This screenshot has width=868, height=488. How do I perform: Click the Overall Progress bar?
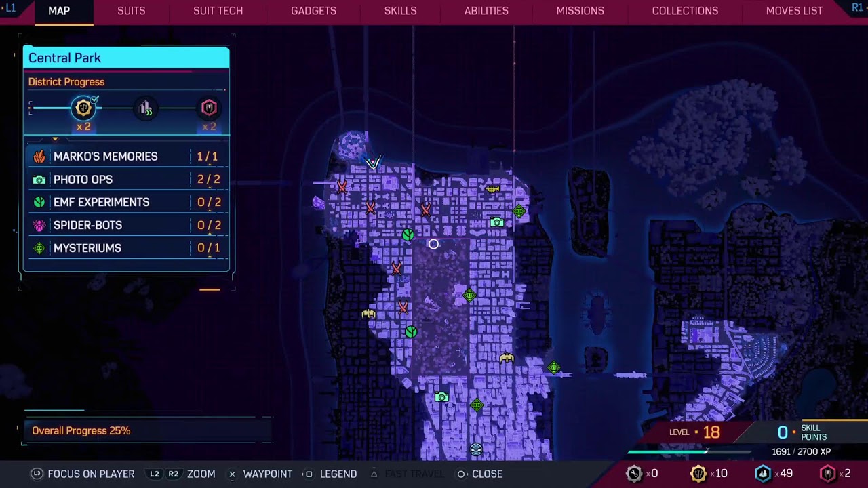(x=148, y=430)
